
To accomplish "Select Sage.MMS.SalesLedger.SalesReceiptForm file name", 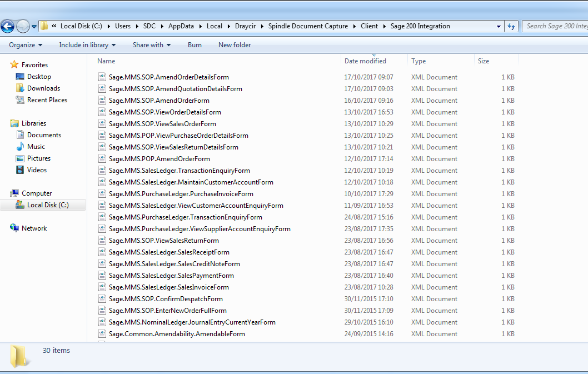I will click(169, 252).
